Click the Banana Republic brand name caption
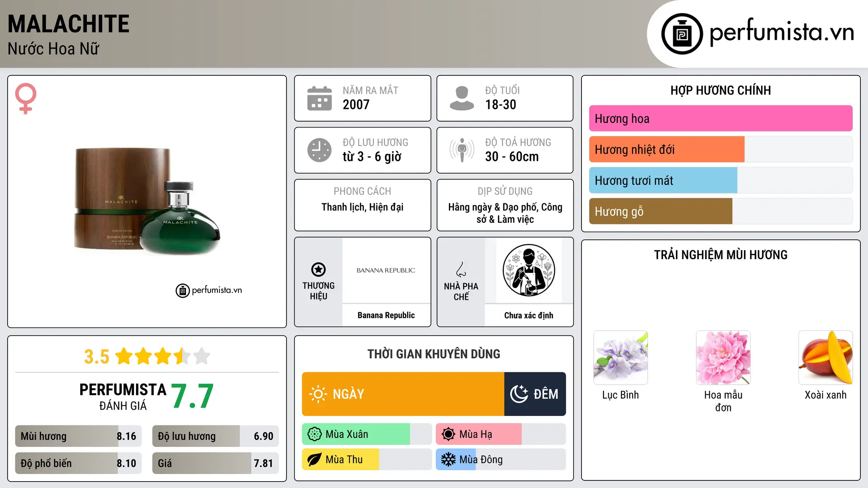 pos(386,315)
